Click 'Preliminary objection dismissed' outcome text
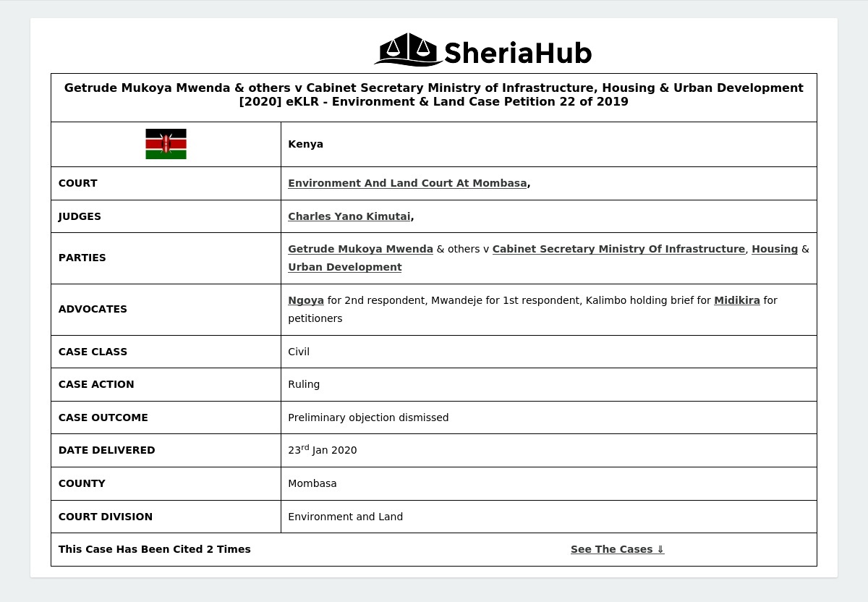 [368, 417]
